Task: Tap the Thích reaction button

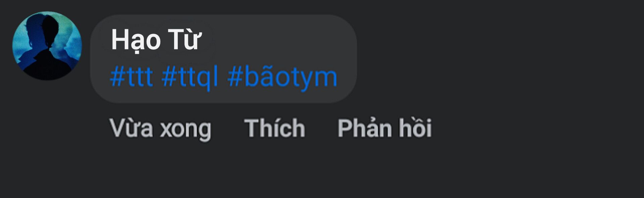Action: pos(275,128)
